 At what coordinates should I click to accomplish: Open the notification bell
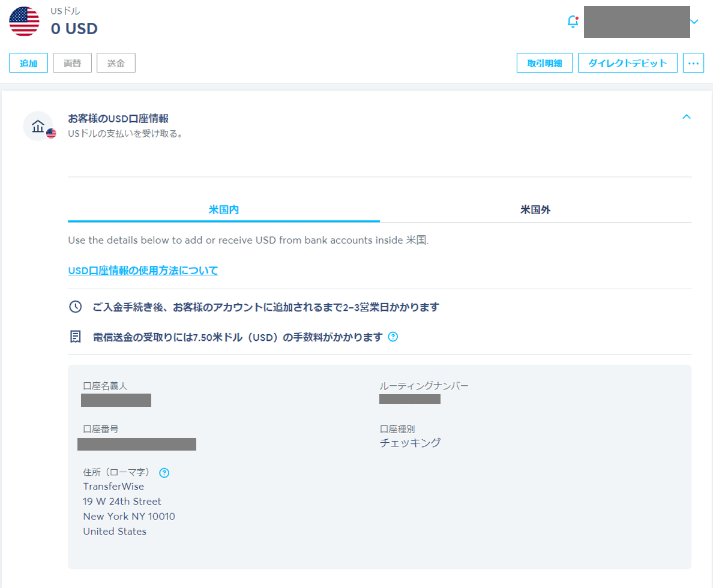click(x=573, y=22)
